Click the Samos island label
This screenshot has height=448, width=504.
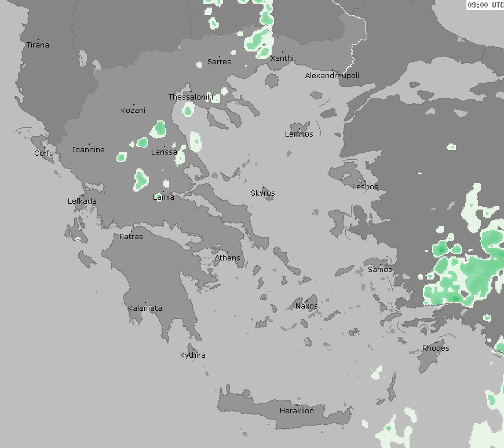(x=379, y=270)
